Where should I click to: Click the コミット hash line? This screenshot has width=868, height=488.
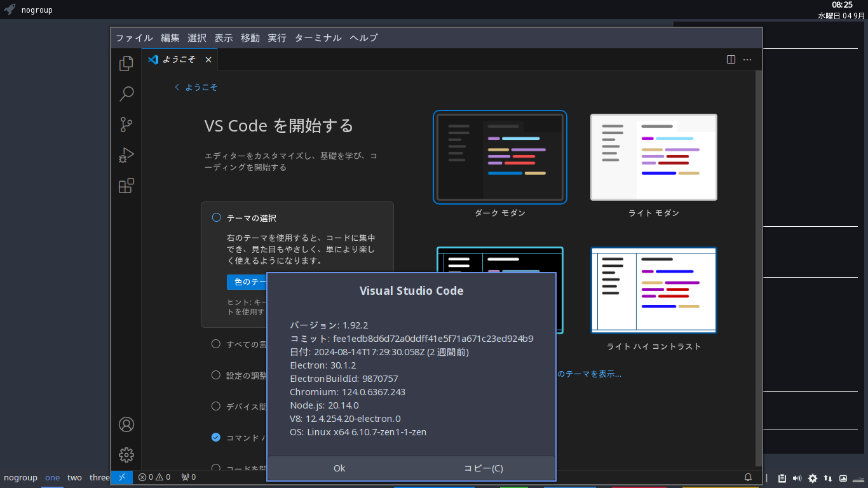tap(412, 339)
